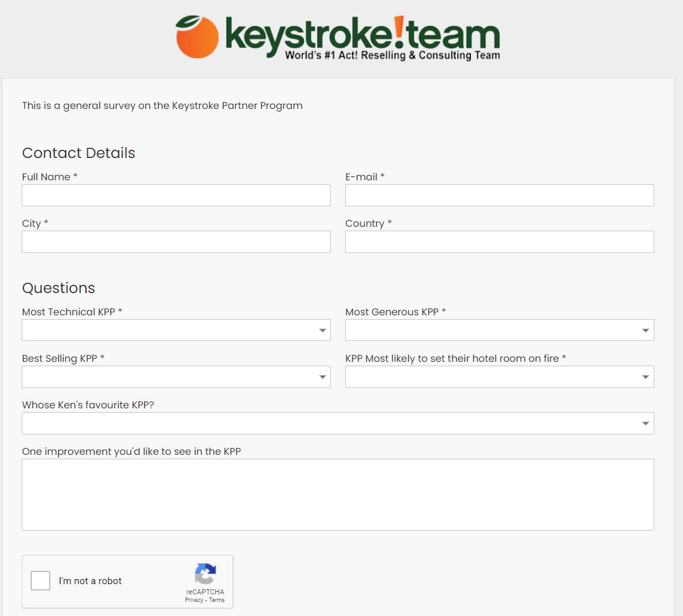Screen dimensions: 683x616
Task: Open Whose Ken's favourite KPP dropdown
Action: tap(338, 423)
